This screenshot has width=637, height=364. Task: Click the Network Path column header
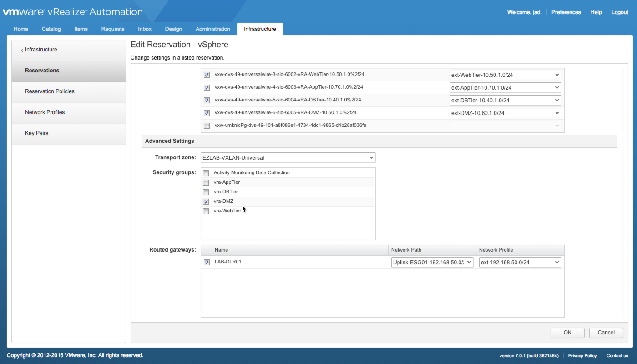tap(432, 250)
